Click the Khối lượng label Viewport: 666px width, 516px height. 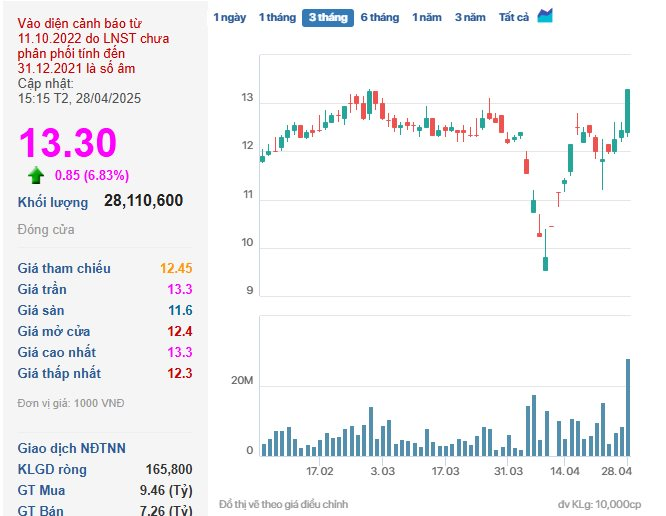tap(53, 202)
